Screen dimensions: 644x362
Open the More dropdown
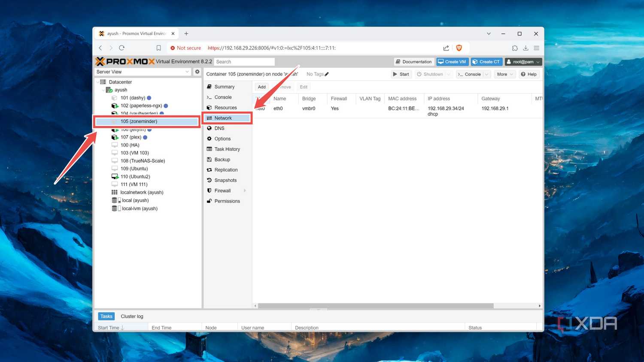pyautogui.click(x=504, y=74)
